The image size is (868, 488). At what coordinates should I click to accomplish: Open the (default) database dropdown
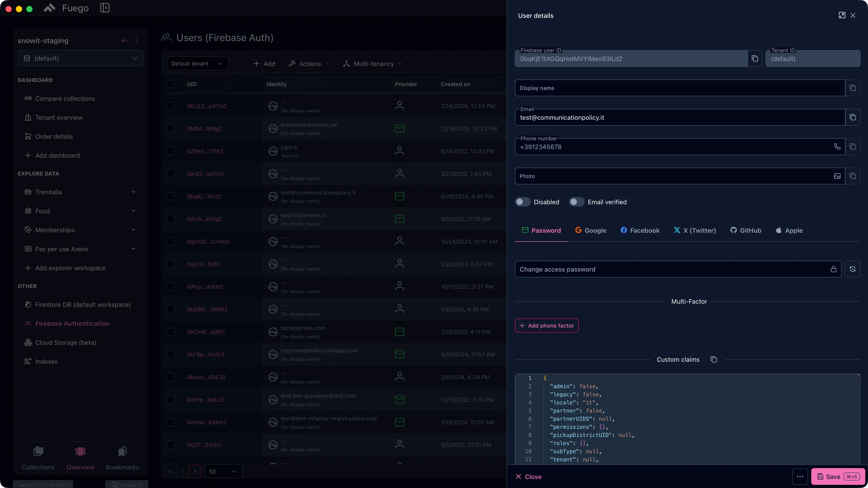click(x=80, y=58)
